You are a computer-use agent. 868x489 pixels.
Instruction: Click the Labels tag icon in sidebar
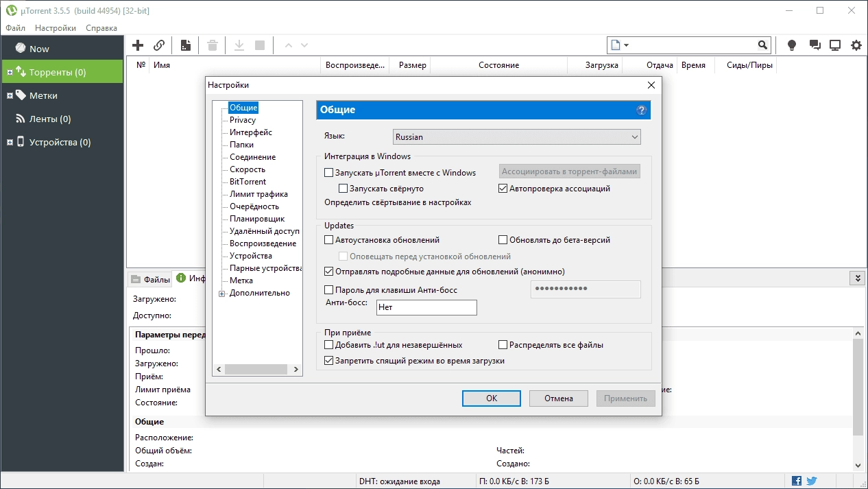pos(21,95)
